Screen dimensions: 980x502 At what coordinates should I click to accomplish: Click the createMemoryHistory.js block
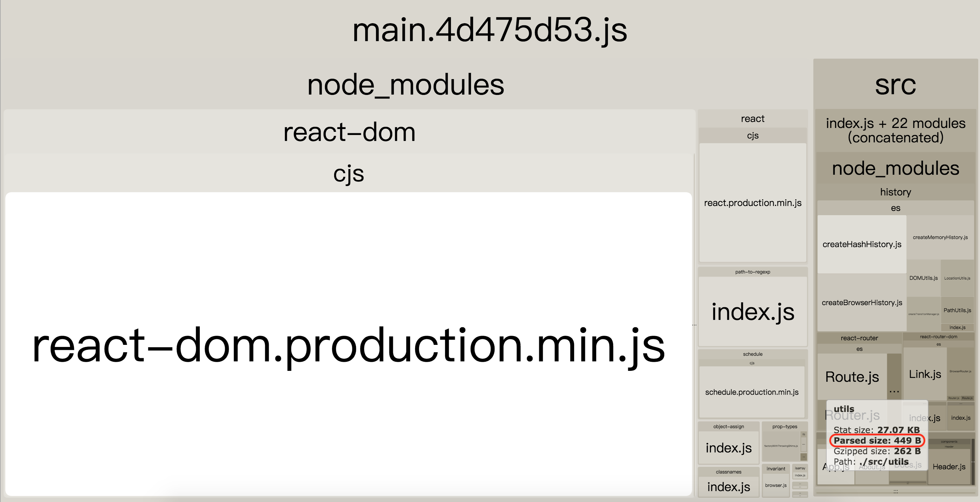coord(940,237)
